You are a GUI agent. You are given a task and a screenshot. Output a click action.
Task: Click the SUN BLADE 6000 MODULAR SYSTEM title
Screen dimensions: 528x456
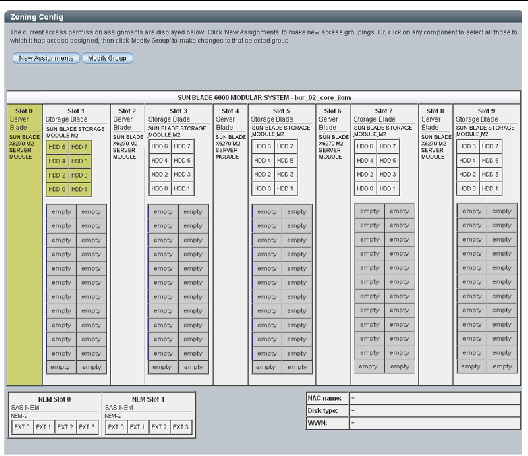click(x=264, y=98)
